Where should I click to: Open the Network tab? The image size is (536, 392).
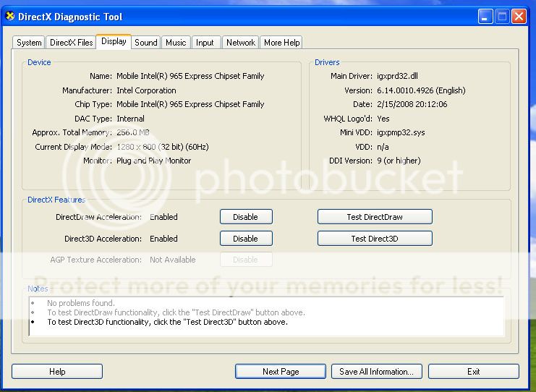pyautogui.click(x=240, y=43)
